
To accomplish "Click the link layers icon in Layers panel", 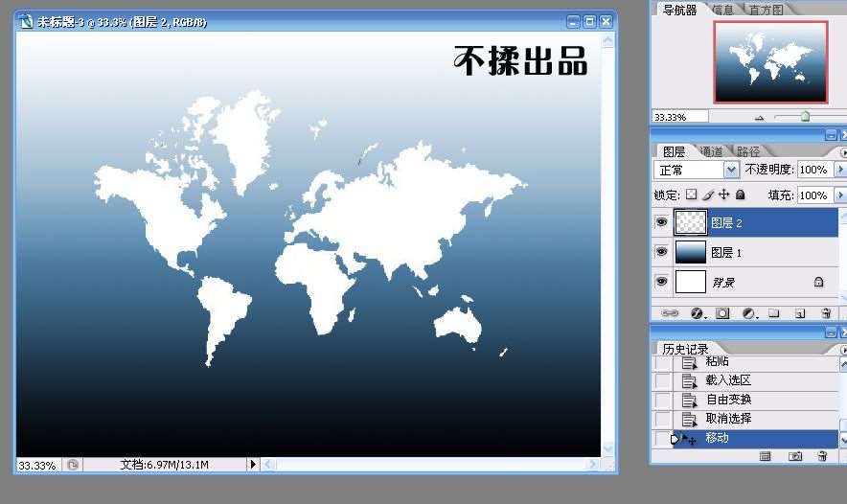I will click(x=672, y=313).
